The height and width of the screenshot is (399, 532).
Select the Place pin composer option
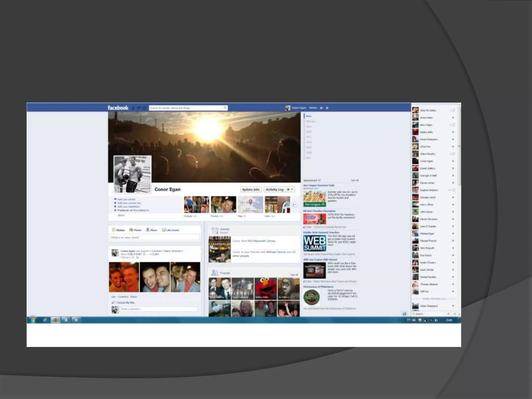pos(148,230)
